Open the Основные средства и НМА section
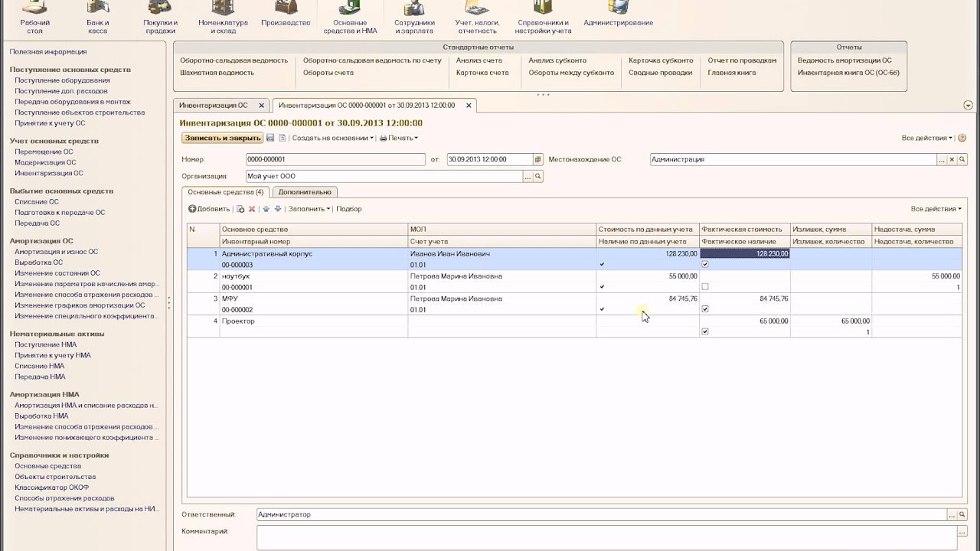The width and height of the screenshot is (980, 551). 350,18
